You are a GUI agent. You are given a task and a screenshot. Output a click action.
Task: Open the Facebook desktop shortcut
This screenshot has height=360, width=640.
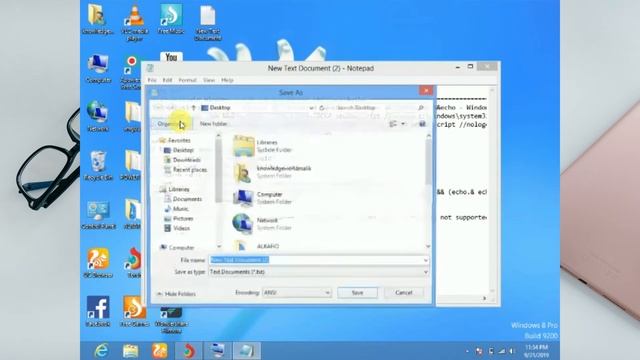(x=98, y=311)
